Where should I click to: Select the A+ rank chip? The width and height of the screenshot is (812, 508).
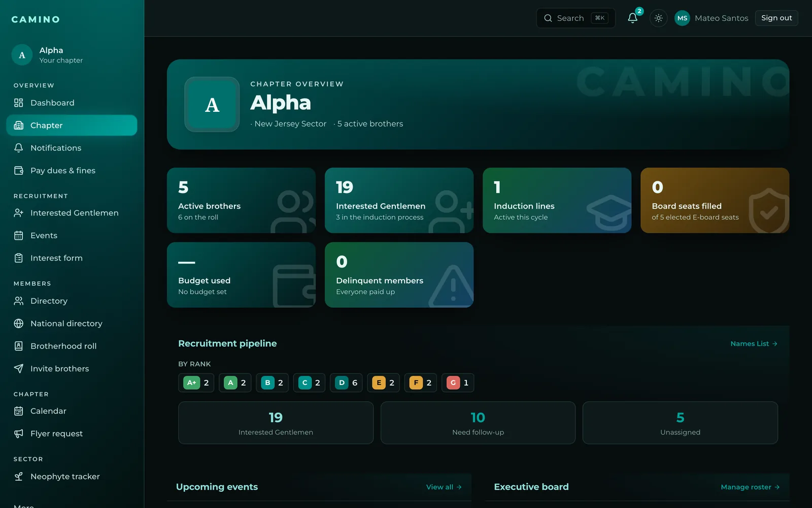(196, 383)
